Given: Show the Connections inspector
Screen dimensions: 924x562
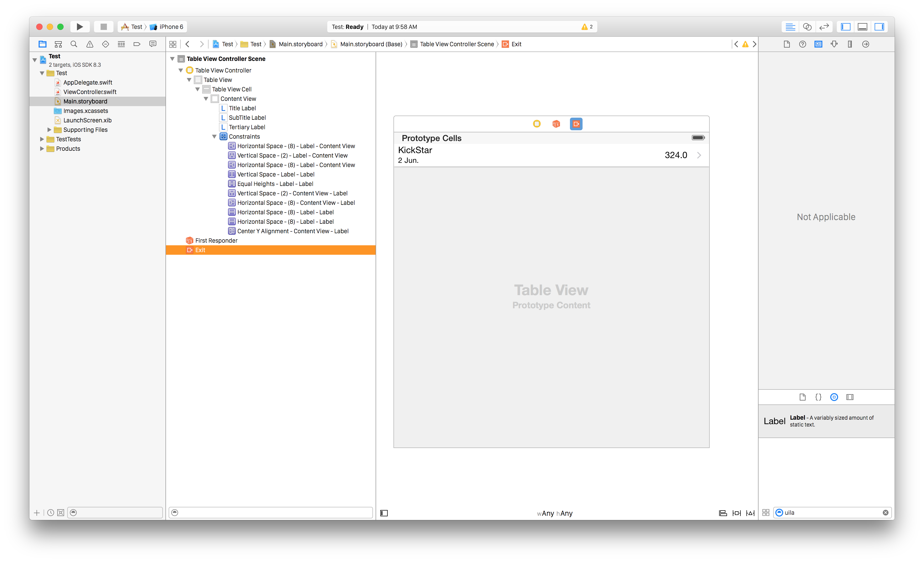Looking at the screenshot, I should coord(865,44).
